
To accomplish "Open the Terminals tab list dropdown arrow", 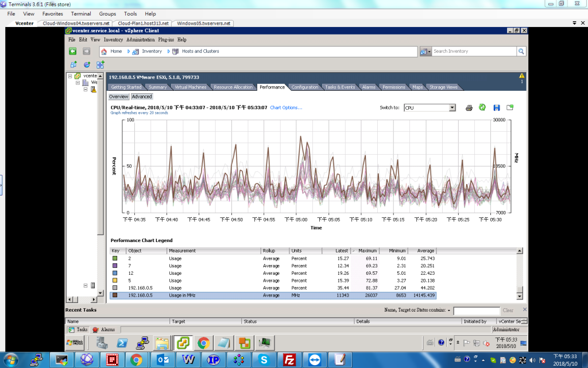I will click(574, 23).
